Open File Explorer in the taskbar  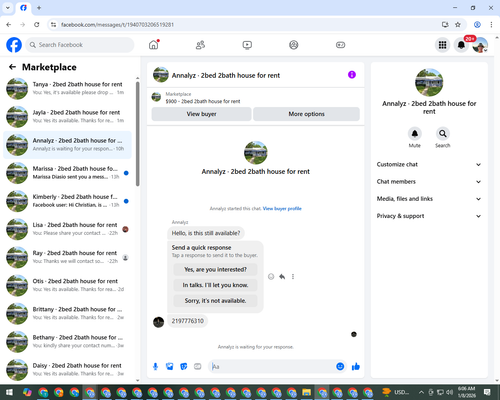[x=306, y=392]
